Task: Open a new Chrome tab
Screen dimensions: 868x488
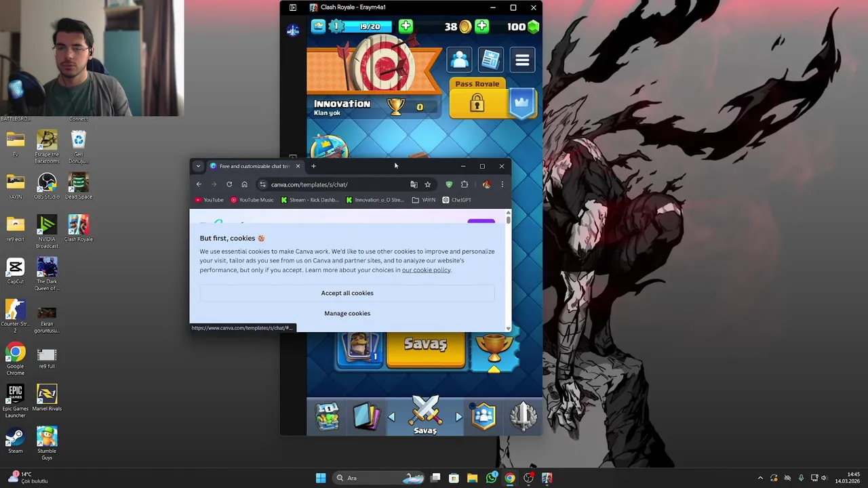Action: tap(313, 166)
